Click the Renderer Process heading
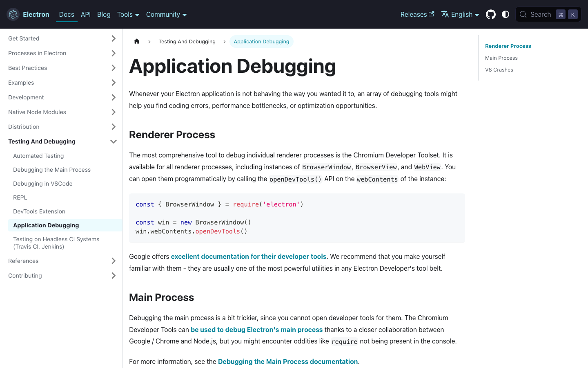This screenshot has height=368, width=588. tap(172, 135)
